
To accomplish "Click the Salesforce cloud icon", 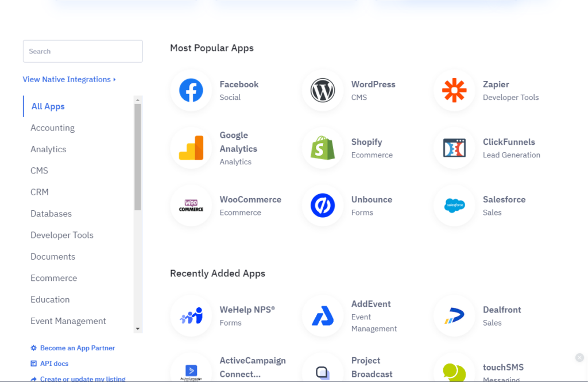I will 454,205.
